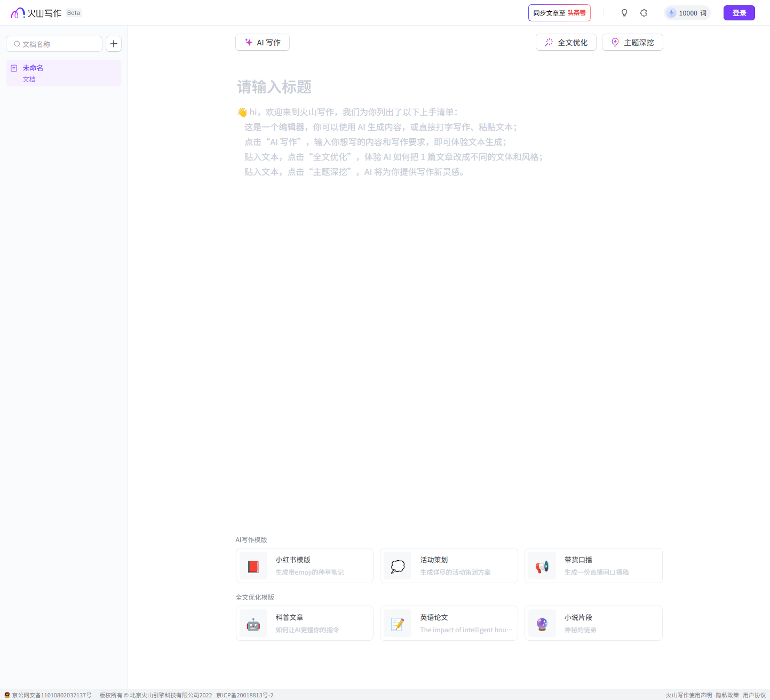This screenshot has width=770, height=700.
Task: Click the document icon beside 未命名
Action: pyautogui.click(x=14, y=68)
